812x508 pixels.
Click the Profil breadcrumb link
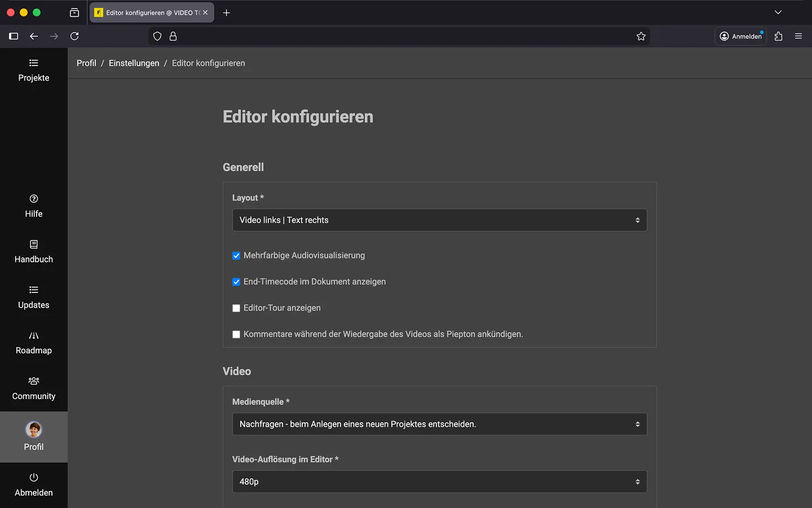pos(86,63)
